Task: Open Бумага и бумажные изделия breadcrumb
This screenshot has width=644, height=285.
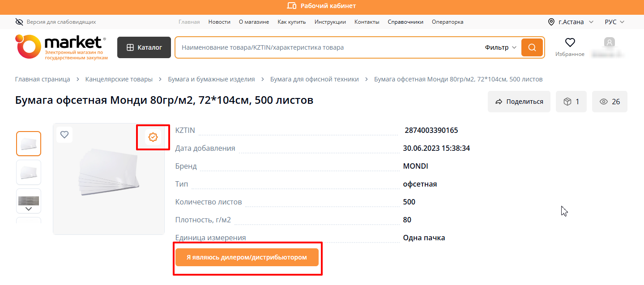Action: coord(211,79)
